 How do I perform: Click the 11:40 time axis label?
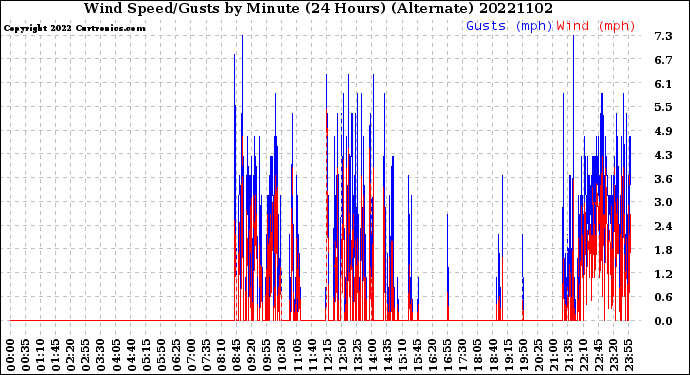tap(311, 355)
